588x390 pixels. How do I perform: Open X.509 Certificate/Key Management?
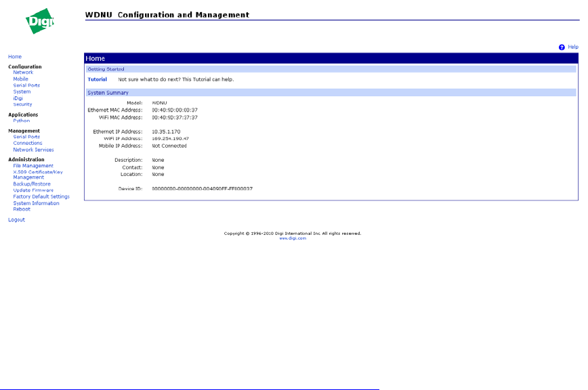point(38,175)
